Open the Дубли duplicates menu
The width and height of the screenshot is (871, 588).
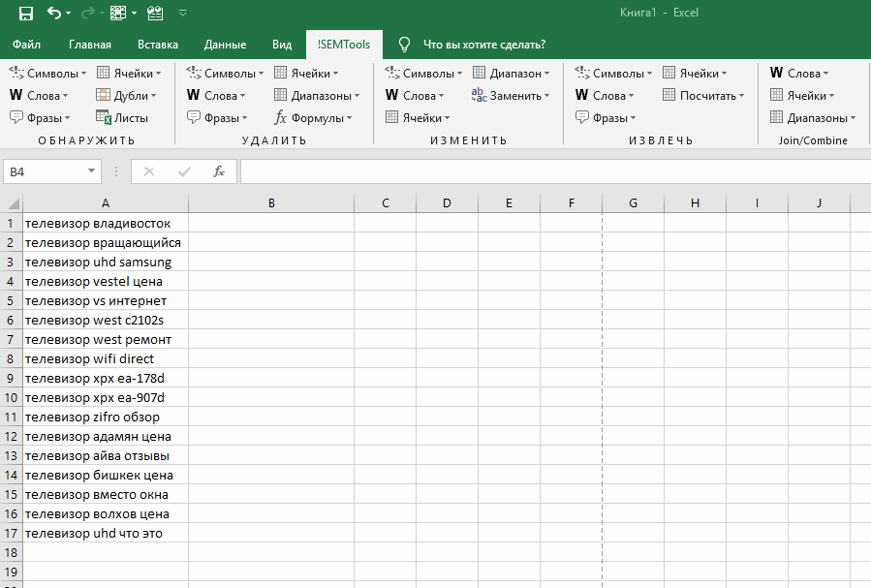click(x=126, y=96)
